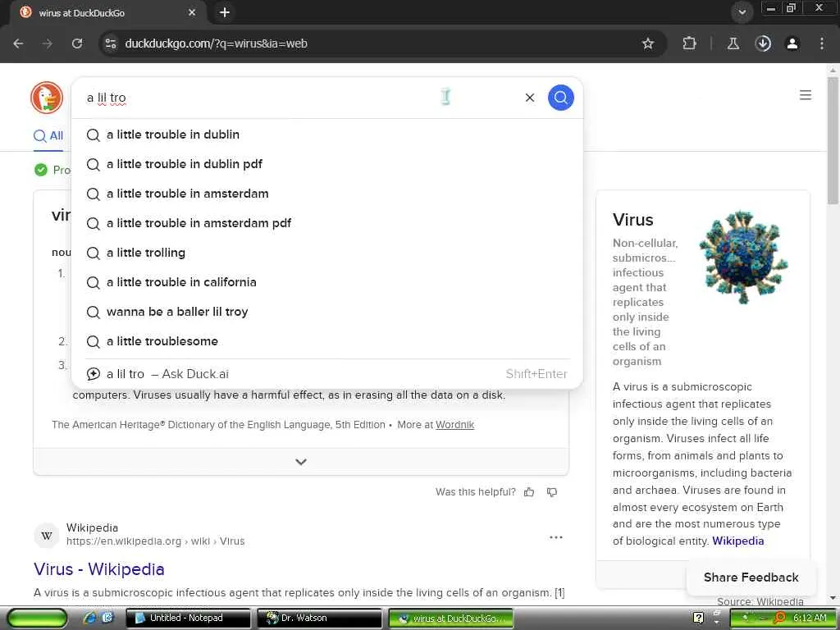Open the DuckDuckGo hamburger menu
This screenshot has height=630, width=840.
[x=805, y=95]
